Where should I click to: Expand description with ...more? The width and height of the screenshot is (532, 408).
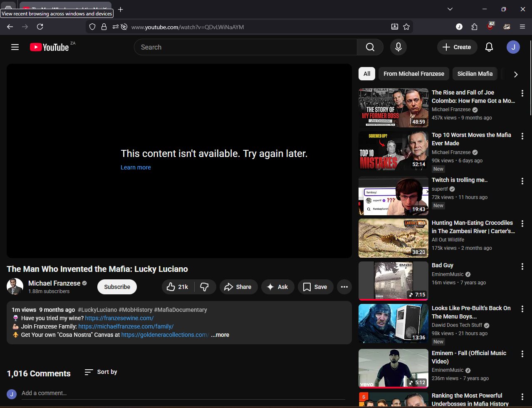(220, 335)
